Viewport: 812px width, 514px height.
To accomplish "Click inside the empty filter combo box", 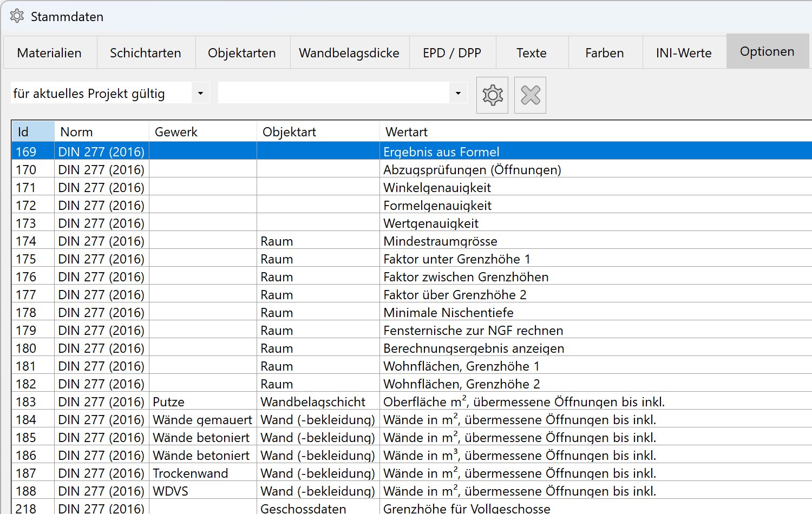I will point(334,93).
